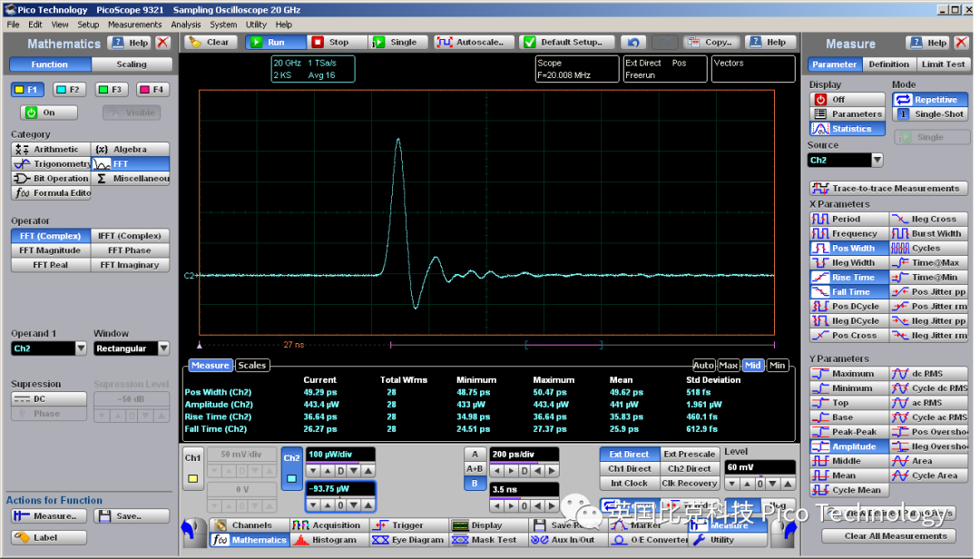Enable Statistics display in Measure panel
The height and width of the screenshot is (559, 980).
pyautogui.click(x=847, y=128)
